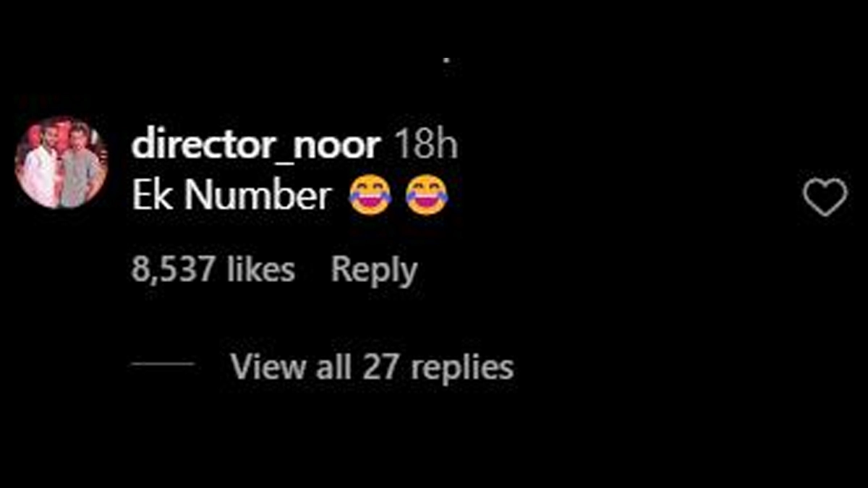Click the word Number in the comment
Screen dimensions: 868x488
[258, 197]
